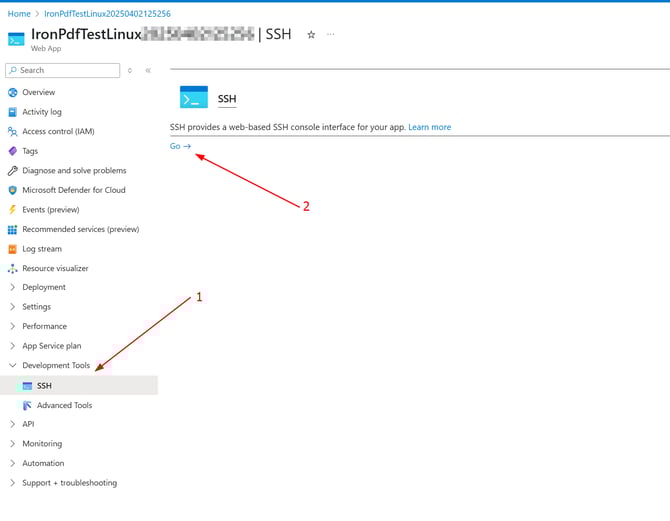Viewport: 670px width, 521px height.
Task: Click the Web App icon beside title
Action: pyautogui.click(x=16, y=39)
